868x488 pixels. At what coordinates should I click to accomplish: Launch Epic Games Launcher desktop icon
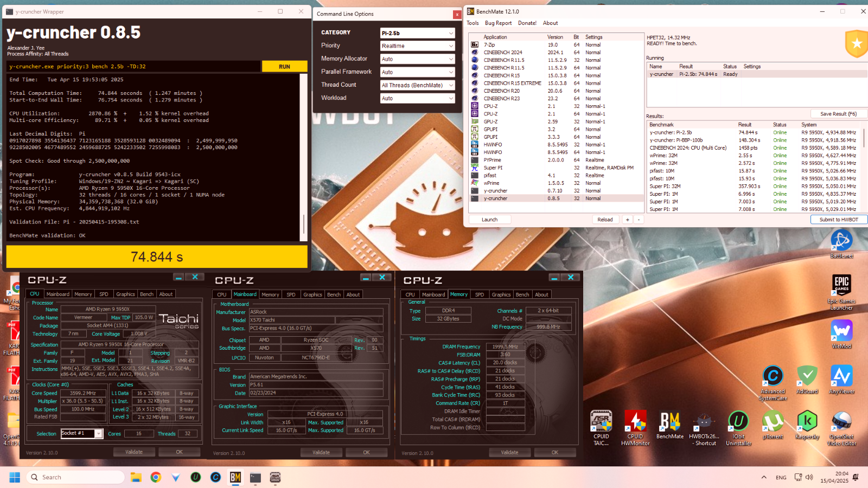coord(841,292)
